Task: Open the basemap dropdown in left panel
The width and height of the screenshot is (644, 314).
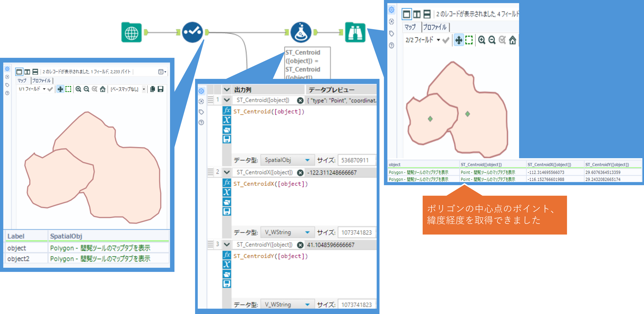Action: point(144,89)
